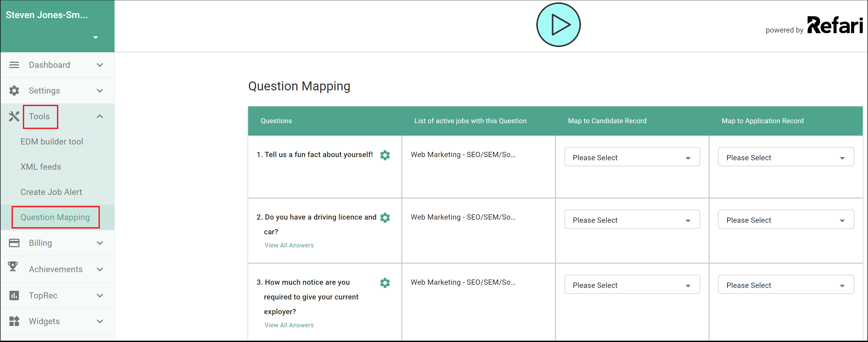
Task: Click the Widgets icon in the sidebar
Action: [14, 321]
